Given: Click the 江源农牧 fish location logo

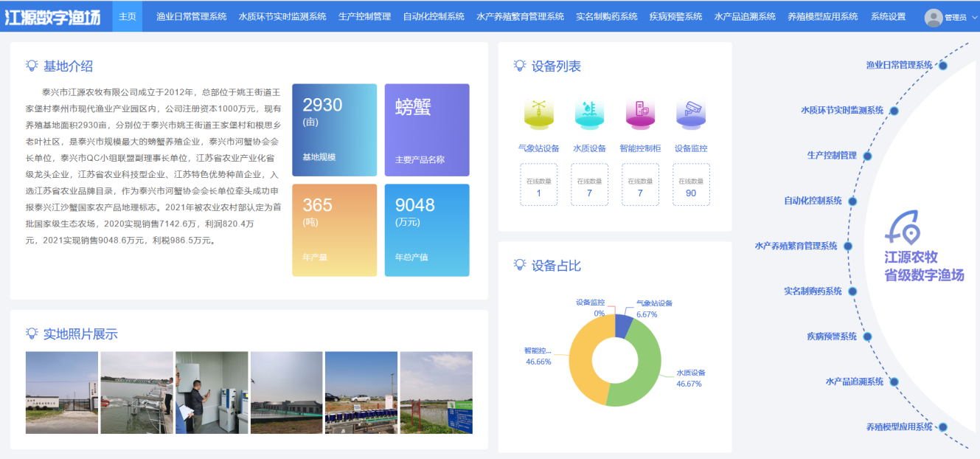Looking at the screenshot, I should coord(904,227).
